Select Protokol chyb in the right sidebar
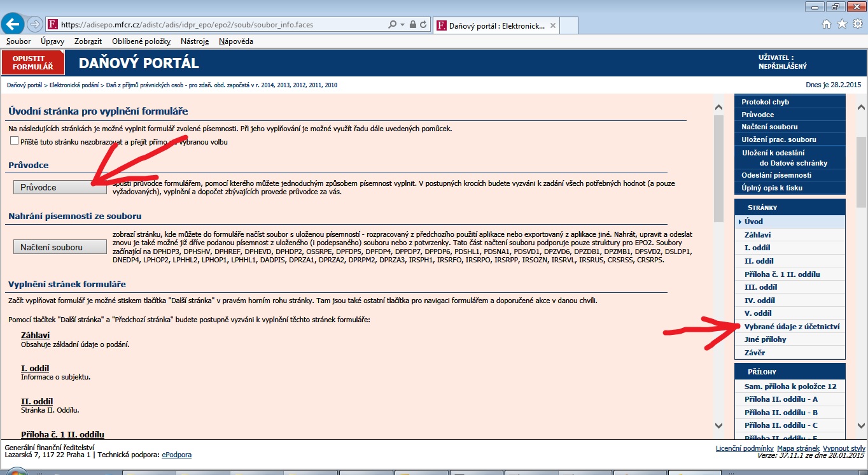The image size is (868, 475). tap(765, 102)
